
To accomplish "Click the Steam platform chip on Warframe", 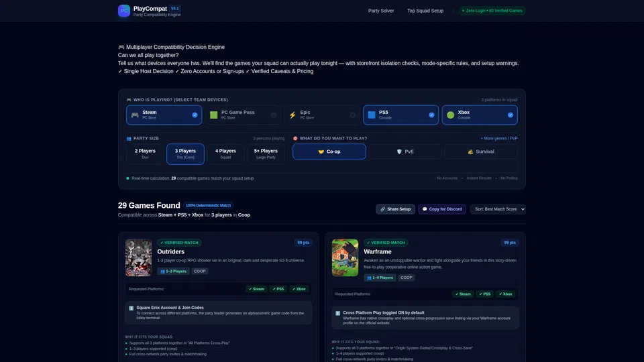I will tap(463, 294).
